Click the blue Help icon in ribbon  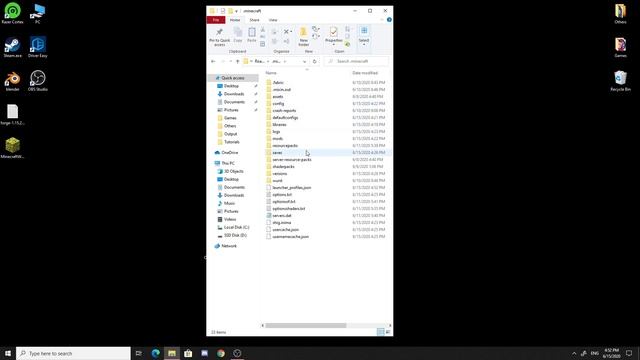point(389,20)
